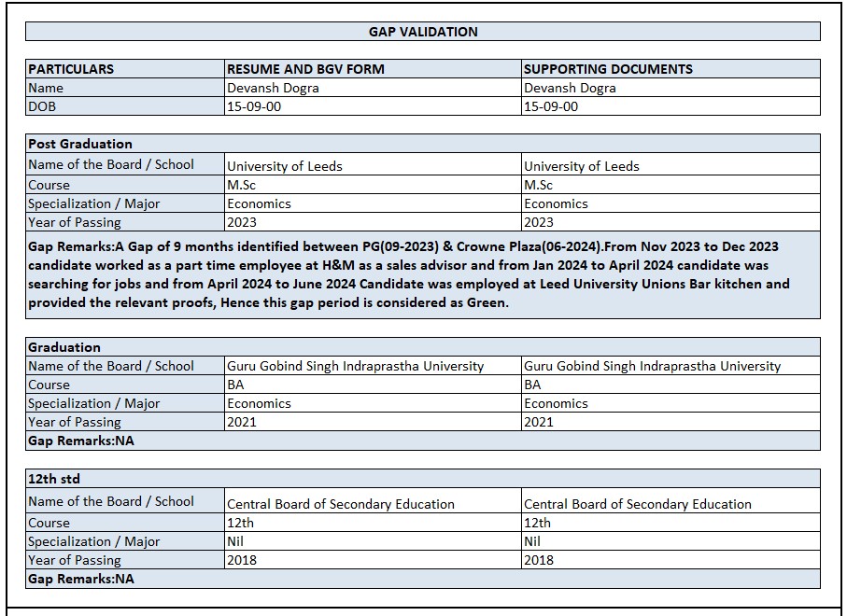Image resolution: width=847 pixels, height=616 pixels.
Task: Click the SUPPORTING DOCUMENTS column header
Action: pos(608,69)
